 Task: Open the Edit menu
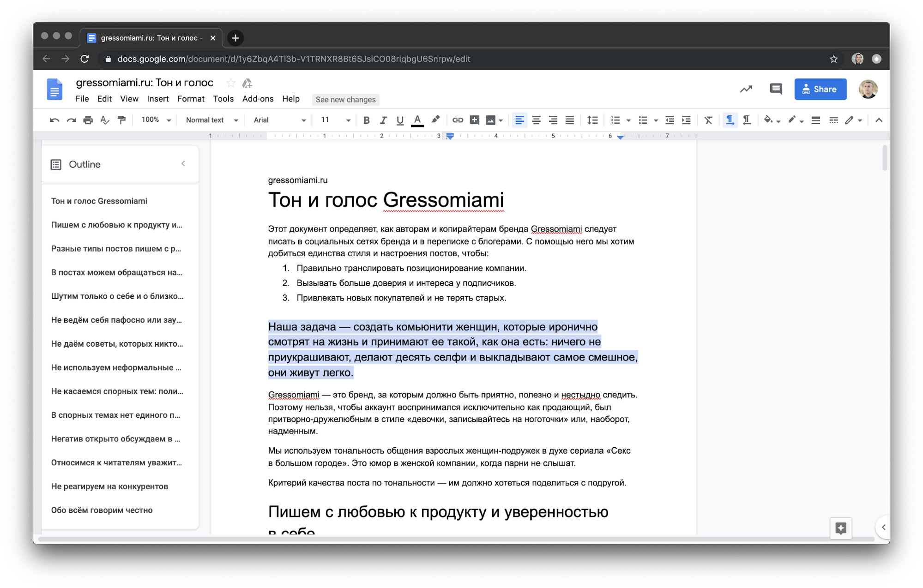coord(104,99)
